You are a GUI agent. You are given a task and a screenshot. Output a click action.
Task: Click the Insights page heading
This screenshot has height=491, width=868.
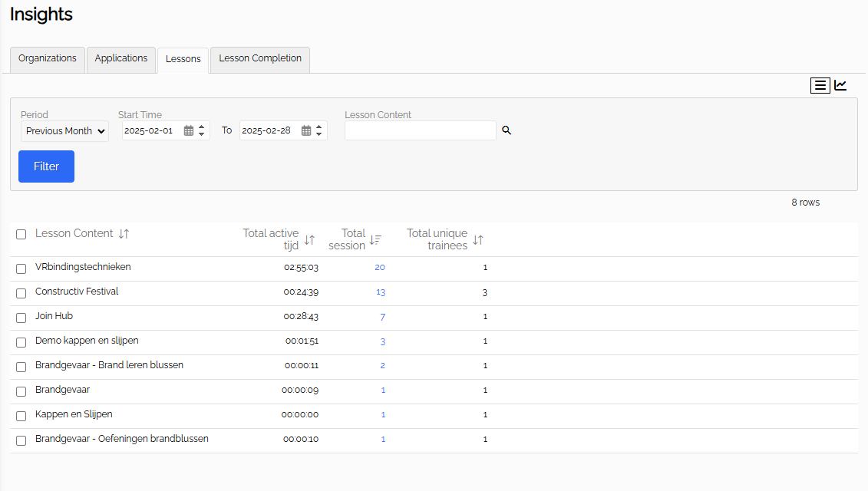(x=41, y=15)
